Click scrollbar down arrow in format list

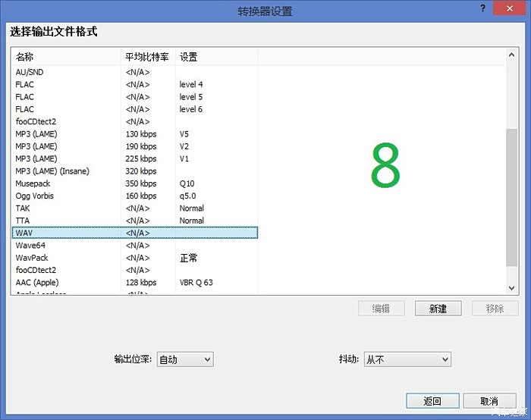click(x=511, y=288)
